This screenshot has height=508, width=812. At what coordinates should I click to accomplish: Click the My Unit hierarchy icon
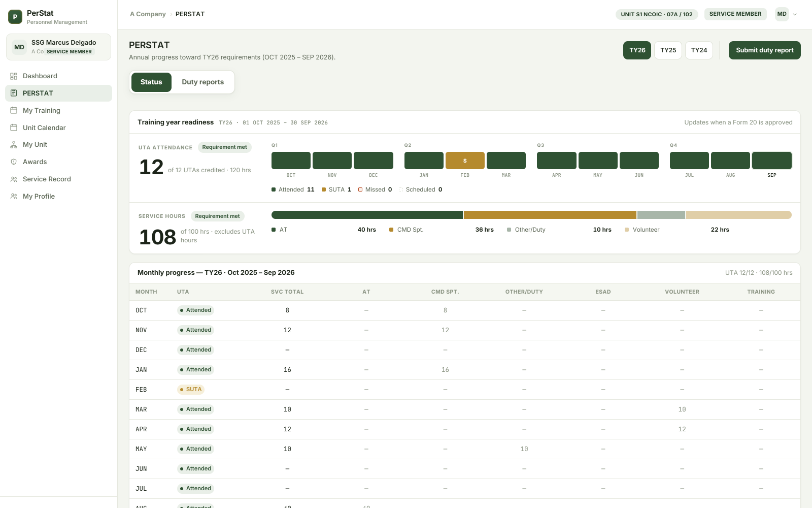(14, 145)
